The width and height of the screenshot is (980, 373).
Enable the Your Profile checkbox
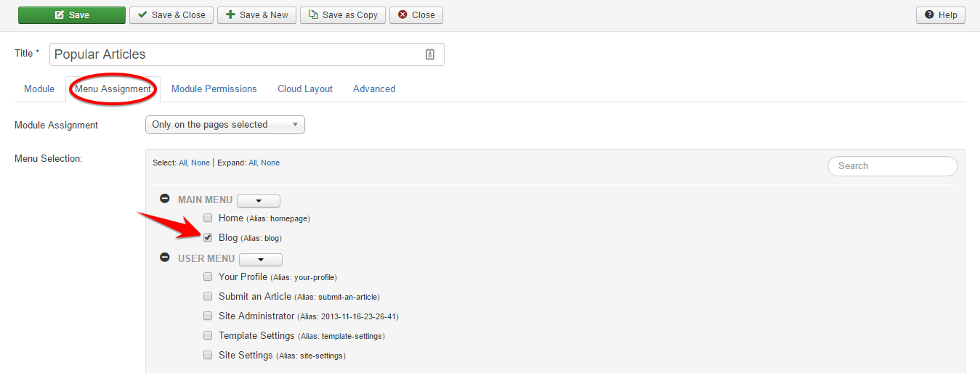[208, 276]
